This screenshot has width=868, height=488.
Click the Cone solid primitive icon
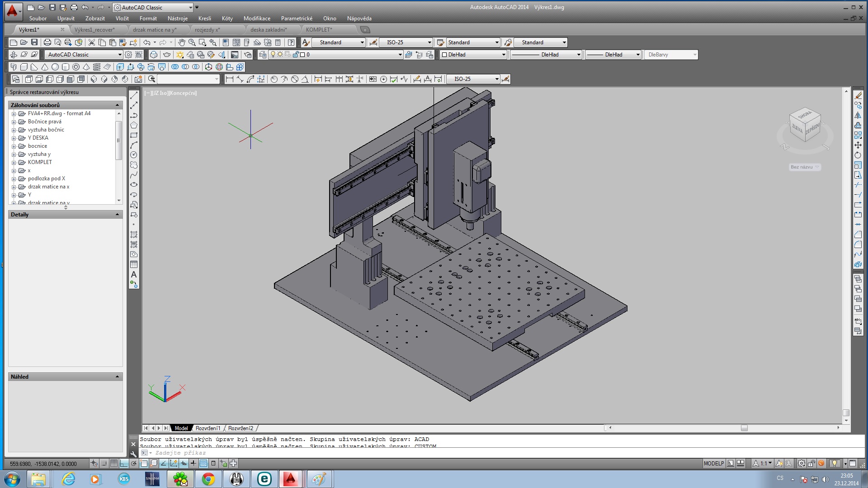[x=45, y=67]
